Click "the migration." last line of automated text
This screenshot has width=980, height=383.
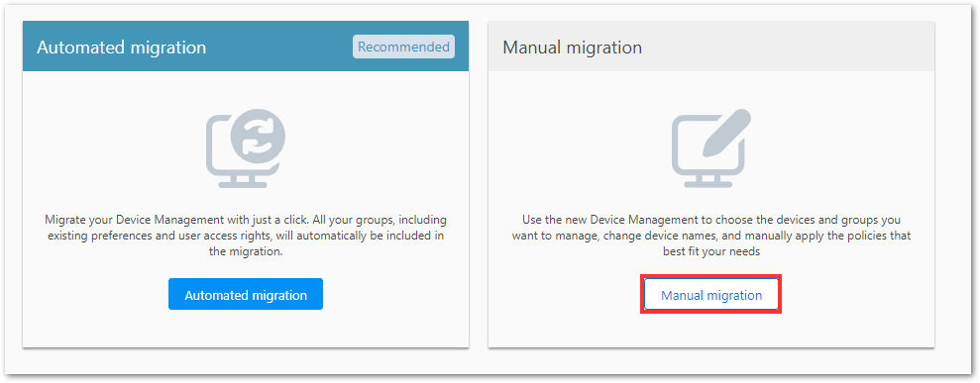246,252
